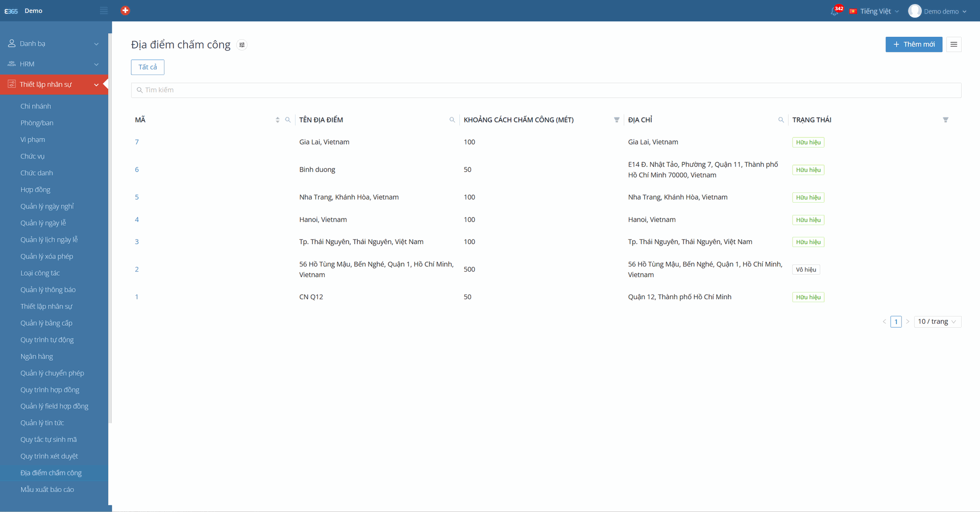Click filter icon in Trạng thái column

(945, 120)
